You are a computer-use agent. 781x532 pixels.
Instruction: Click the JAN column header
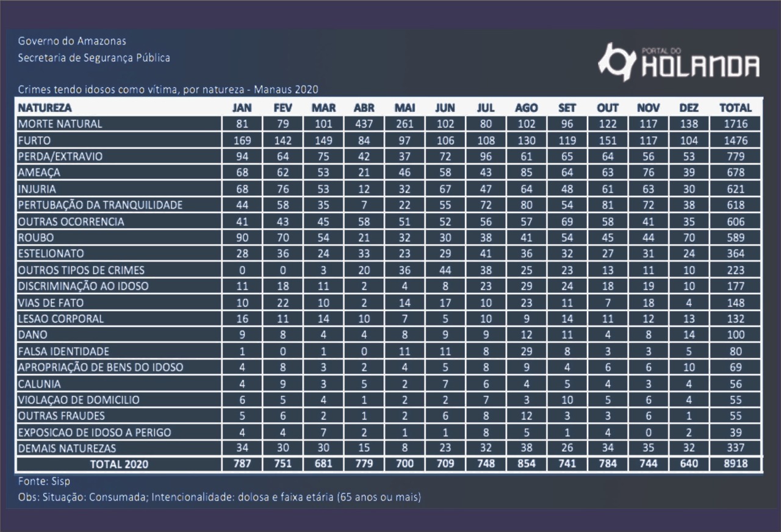click(x=242, y=108)
